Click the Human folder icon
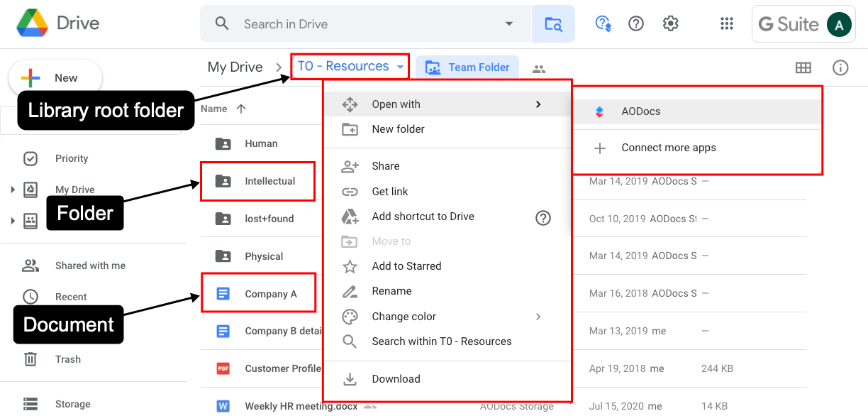Viewport: 868px width, 416px height. coord(223,143)
